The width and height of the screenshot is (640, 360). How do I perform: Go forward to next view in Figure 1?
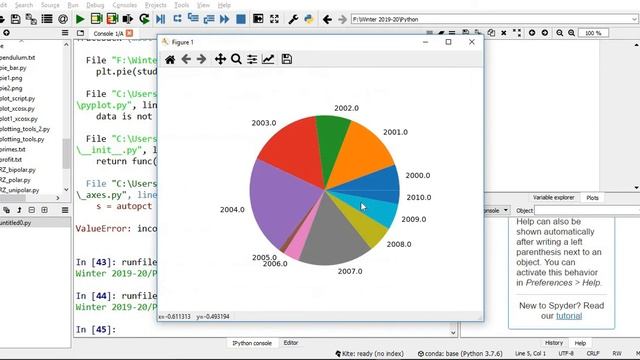(x=201, y=60)
